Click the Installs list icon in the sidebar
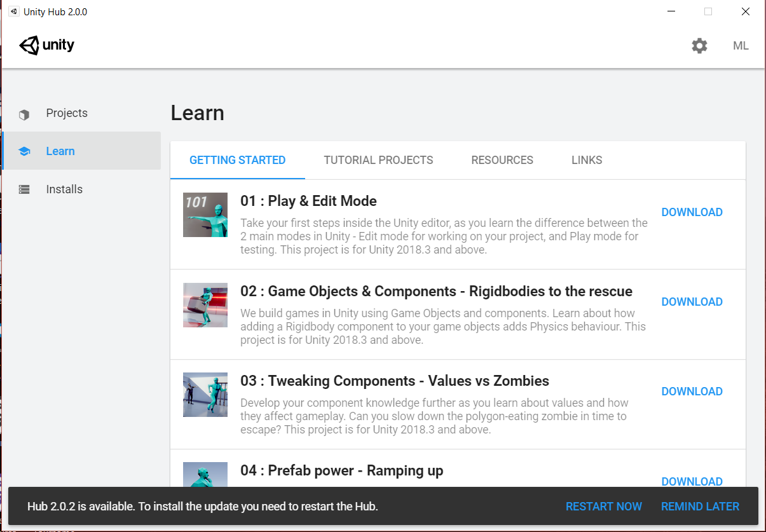This screenshot has height=532, width=766. coord(24,189)
